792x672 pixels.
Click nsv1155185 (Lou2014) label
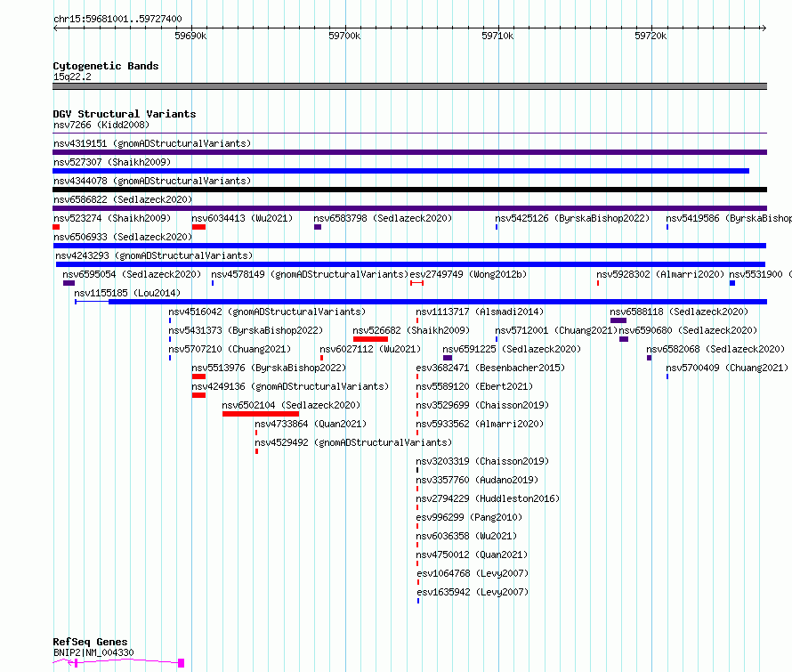click(127, 293)
